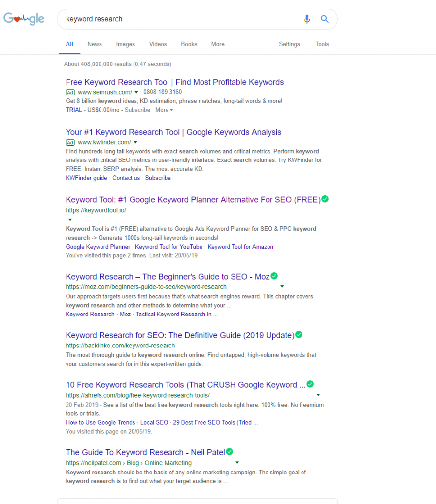Open Beginner's Guide to SEO Moz result
436x504 pixels.
click(x=168, y=277)
